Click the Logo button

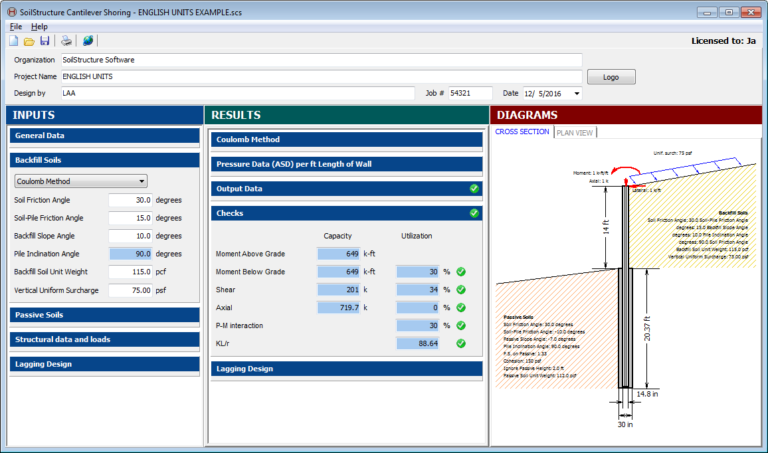[x=611, y=77]
